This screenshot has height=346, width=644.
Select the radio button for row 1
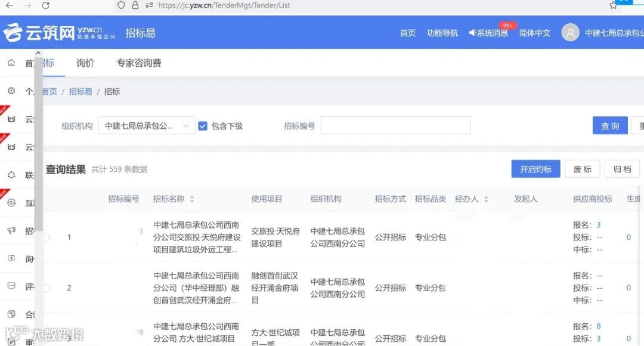(46, 237)
